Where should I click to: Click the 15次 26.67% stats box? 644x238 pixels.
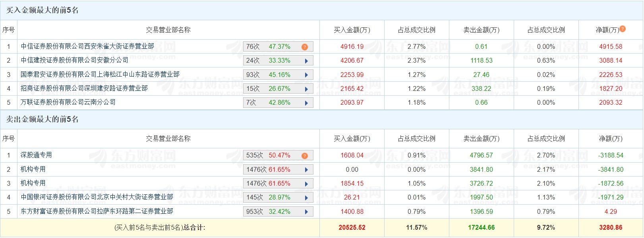pyautogui.click(x=278, y=88)
